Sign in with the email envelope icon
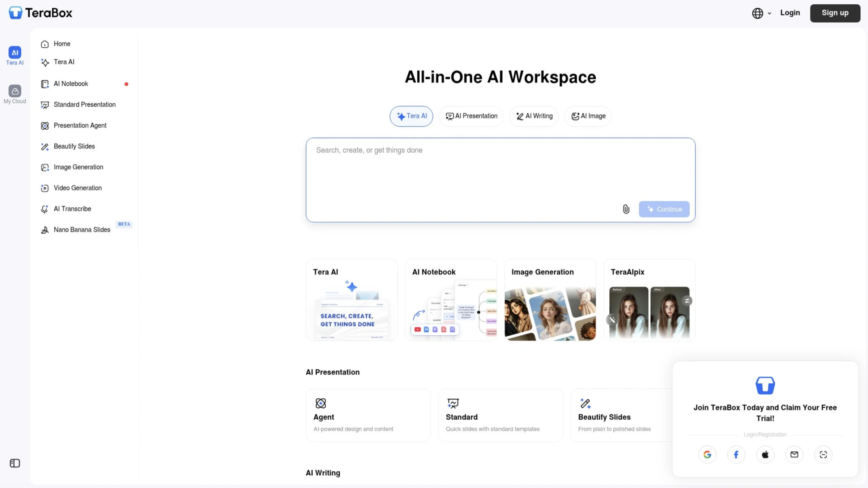 pos(794,454)
